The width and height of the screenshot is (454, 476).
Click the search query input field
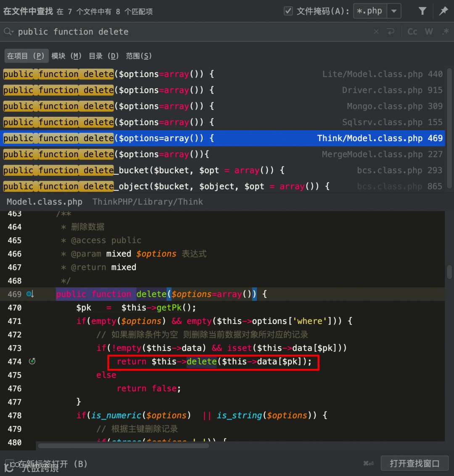[194, 32]
